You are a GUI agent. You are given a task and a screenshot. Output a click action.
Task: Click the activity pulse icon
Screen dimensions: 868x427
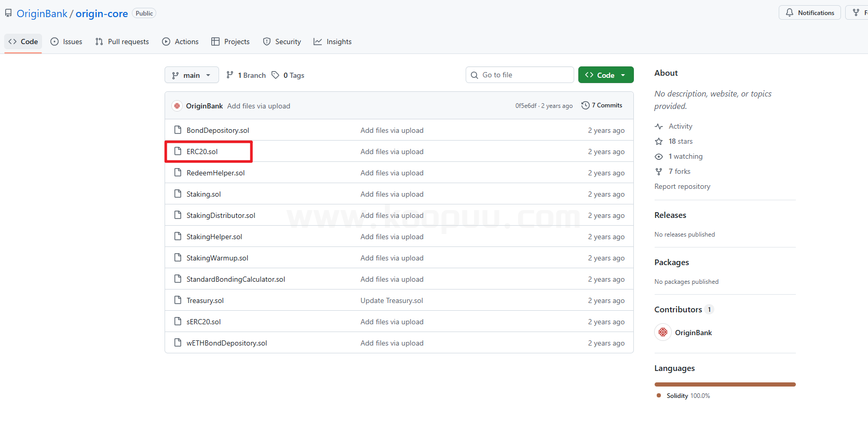click(x=659, y=126)
